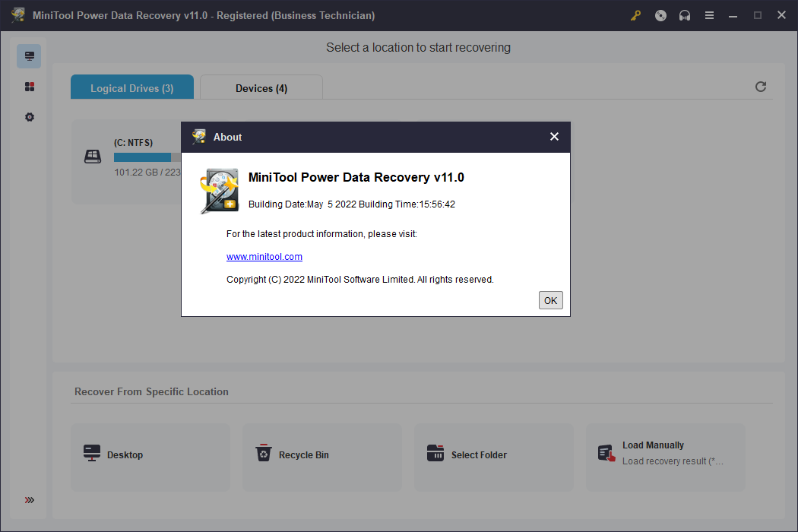Open the bootable media disc icon
The image size is (798, 532).
click(660, 16)
